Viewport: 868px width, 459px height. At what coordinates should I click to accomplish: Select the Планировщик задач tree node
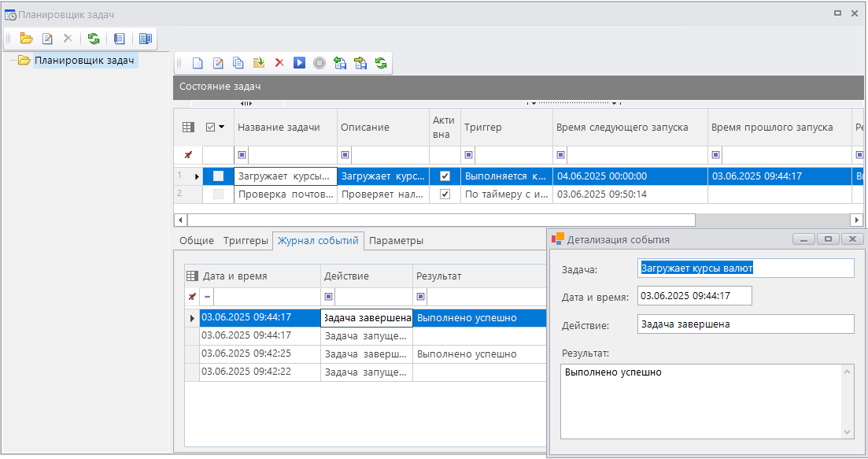tap(84, 60)
